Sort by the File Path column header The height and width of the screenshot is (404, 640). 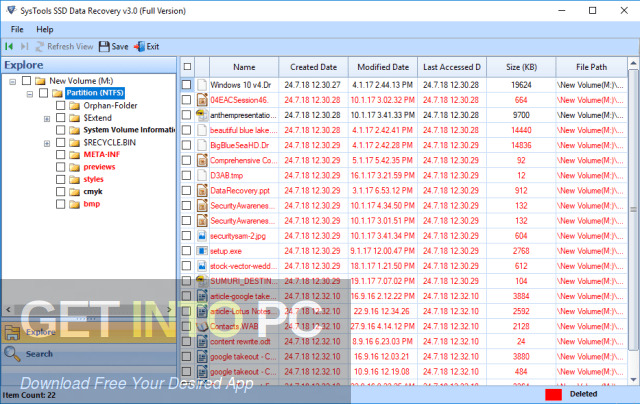(591, 67)
